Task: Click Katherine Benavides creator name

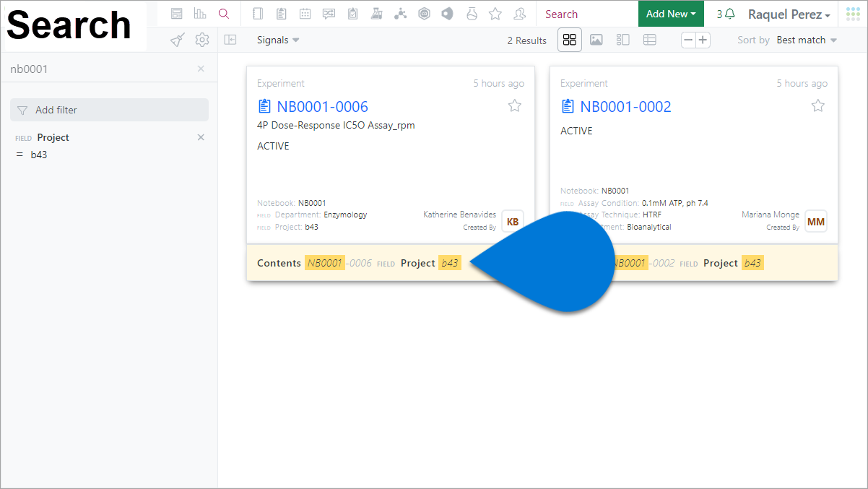Action: (x=459, y=215)
